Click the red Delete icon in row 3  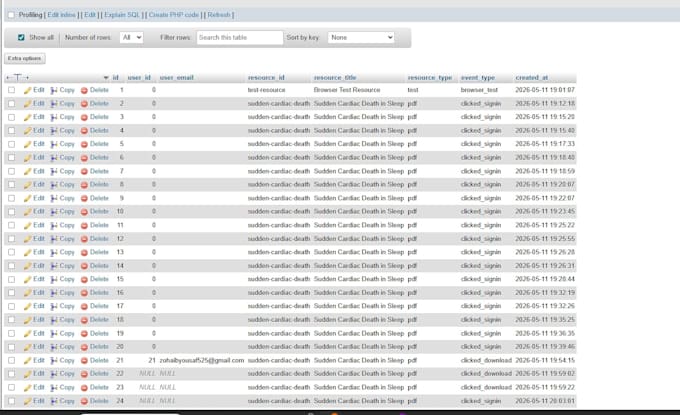(x=84, y=117)
